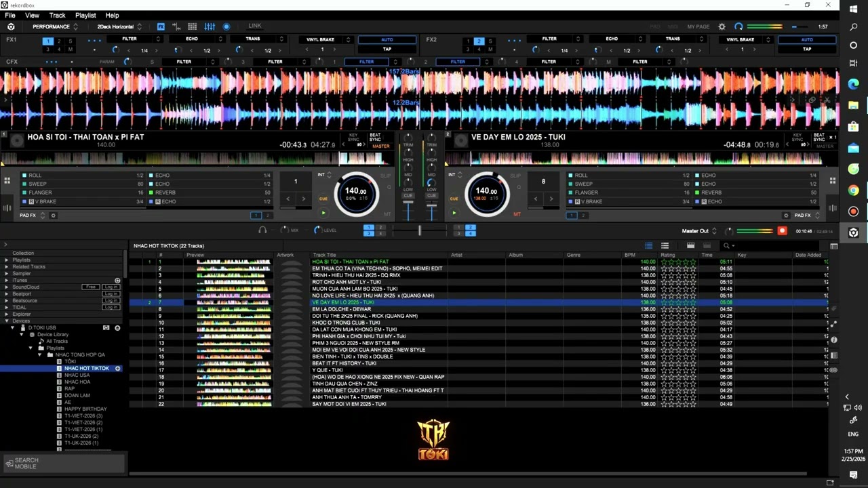This screenshot has width=868, height=488.
Task: Trigger the REVERB pad FX on deck 2
Action: click(x=757, y=192)
